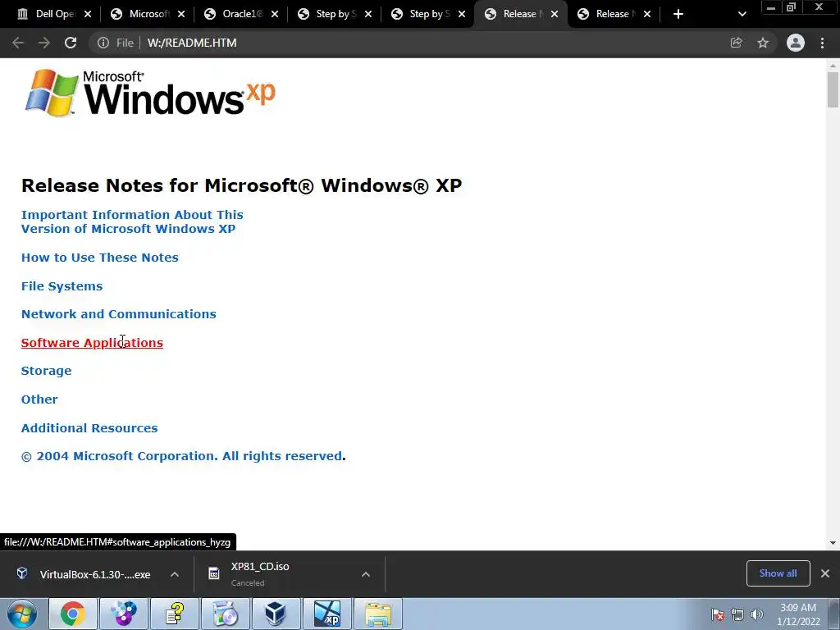This screenshot has height=630, width=840.
Task: Close the Microsoft tab
Action: pyautogui.click(x=181, y=14)
